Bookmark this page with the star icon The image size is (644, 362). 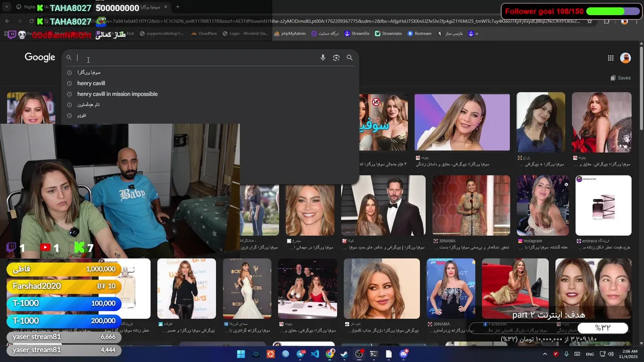590,21
